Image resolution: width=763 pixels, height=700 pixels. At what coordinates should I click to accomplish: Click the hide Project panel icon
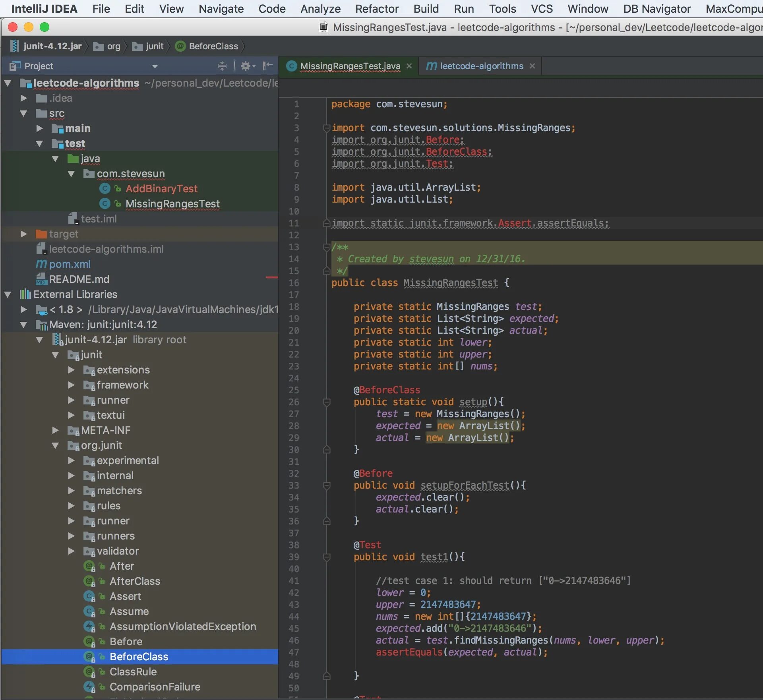tap(268, 66)
